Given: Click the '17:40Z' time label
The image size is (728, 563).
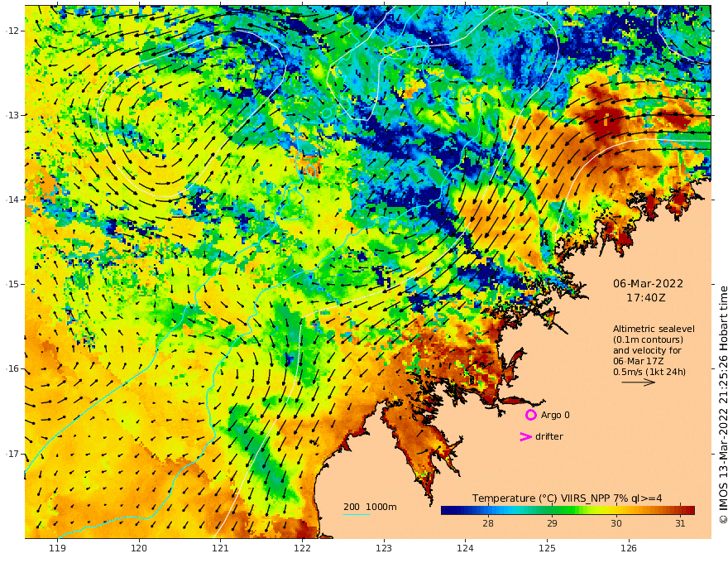Looking at the screenshot, I should click(x=646, y=298).
